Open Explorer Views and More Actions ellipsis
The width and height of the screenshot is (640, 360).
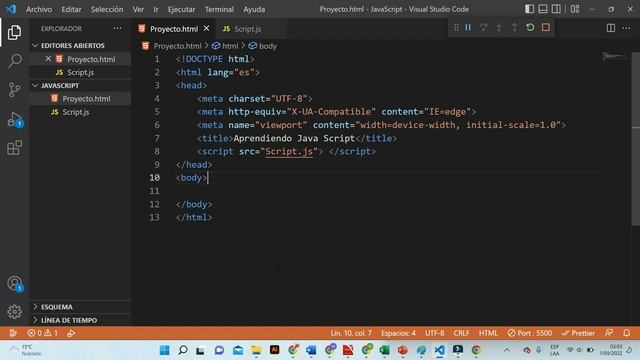[x=118, y=28]
